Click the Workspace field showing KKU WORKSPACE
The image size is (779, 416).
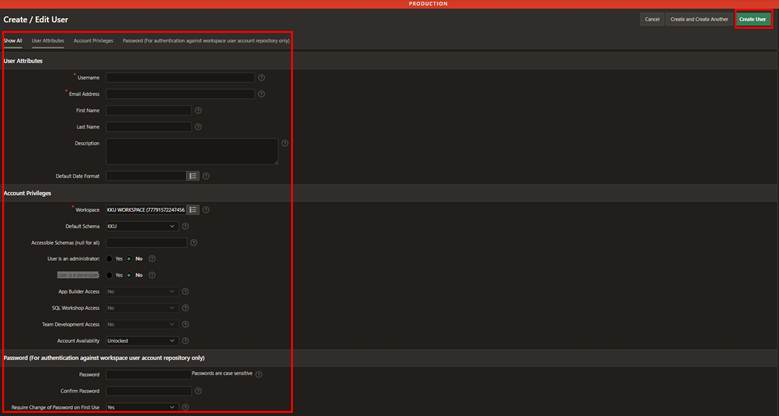[x=146, y=210]
